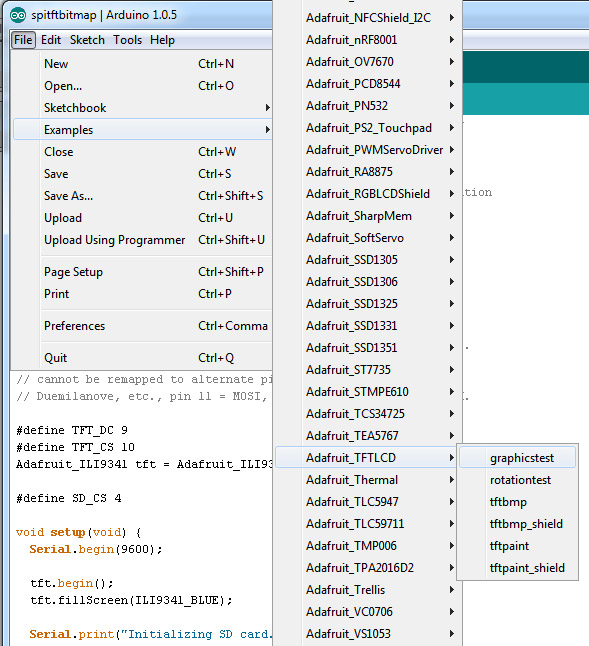Expand Adafruit_VC0706 submenu arrow
The height and width of the screenshot is (646, 589).
point(452,612)
